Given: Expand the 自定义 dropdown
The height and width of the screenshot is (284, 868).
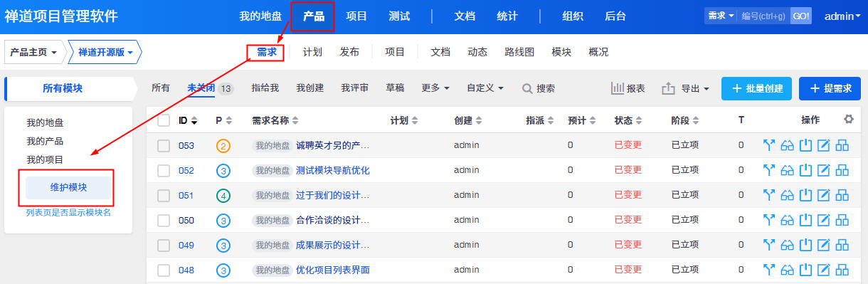Looking at the screenshot, I should pyautogui.click(x=485, y=88).
